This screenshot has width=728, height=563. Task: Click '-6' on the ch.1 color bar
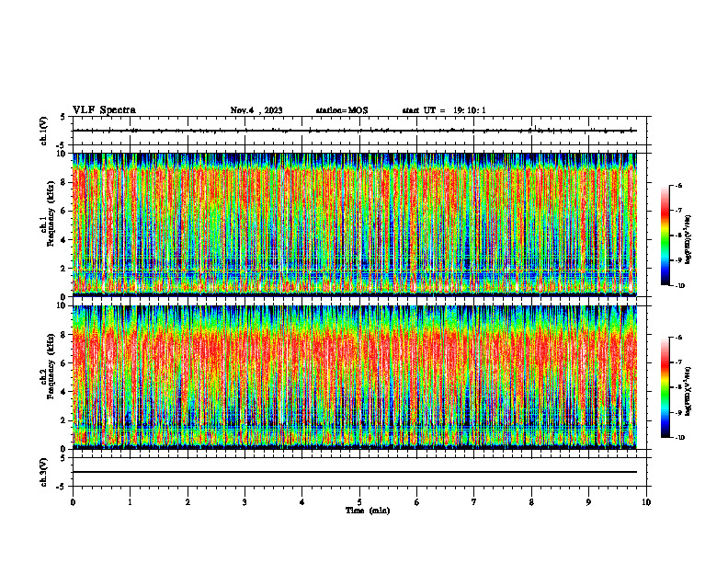(678, 185)
